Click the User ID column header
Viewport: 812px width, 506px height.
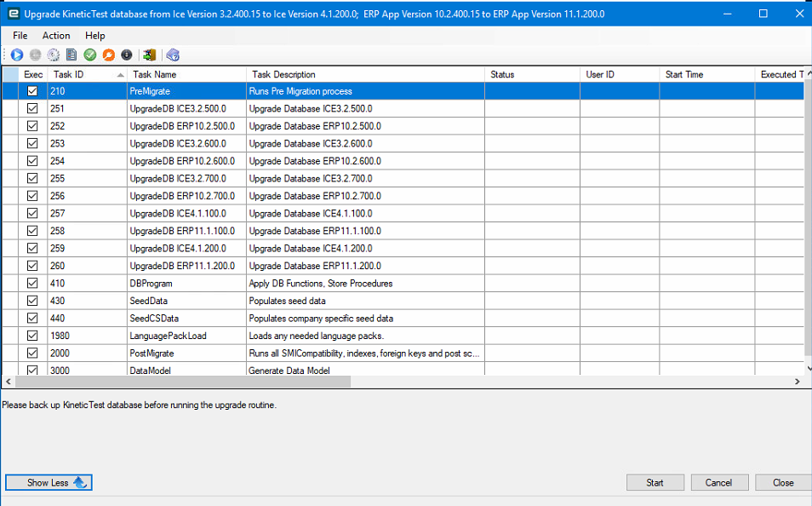[620, 75]
